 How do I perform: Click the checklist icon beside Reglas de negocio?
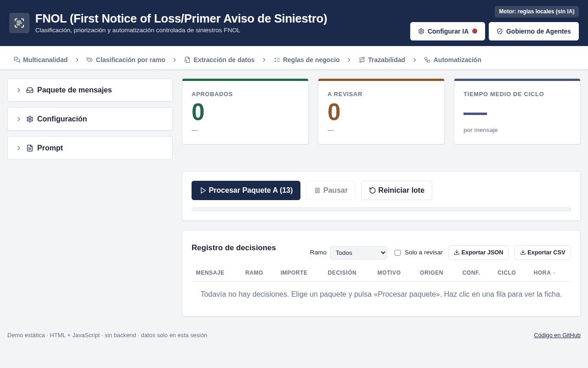tap(277, 60)
